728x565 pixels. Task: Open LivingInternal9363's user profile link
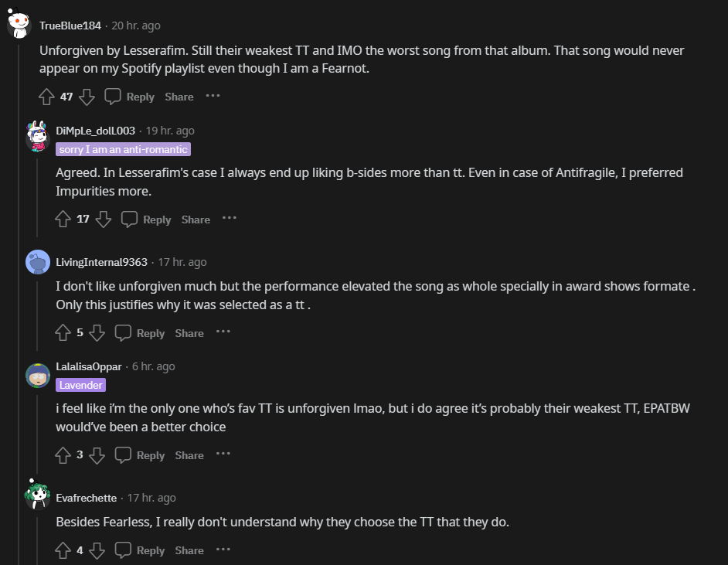(x=101, y=262)
